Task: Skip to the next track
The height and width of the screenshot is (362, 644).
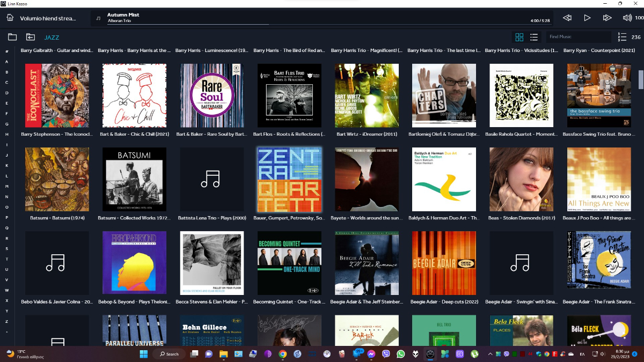Action: 607,18
